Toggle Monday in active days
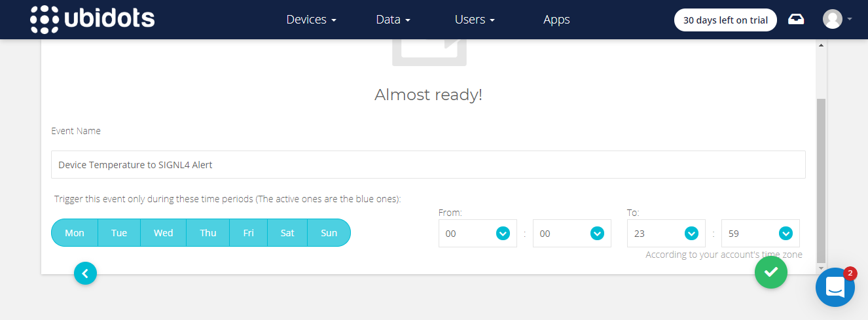The height and width of the screenshot is (320, 868). click(x=75, y=233)
